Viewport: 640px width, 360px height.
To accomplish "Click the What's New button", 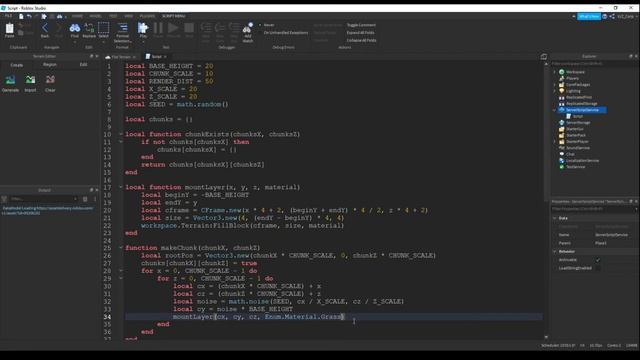I will 589,16.
